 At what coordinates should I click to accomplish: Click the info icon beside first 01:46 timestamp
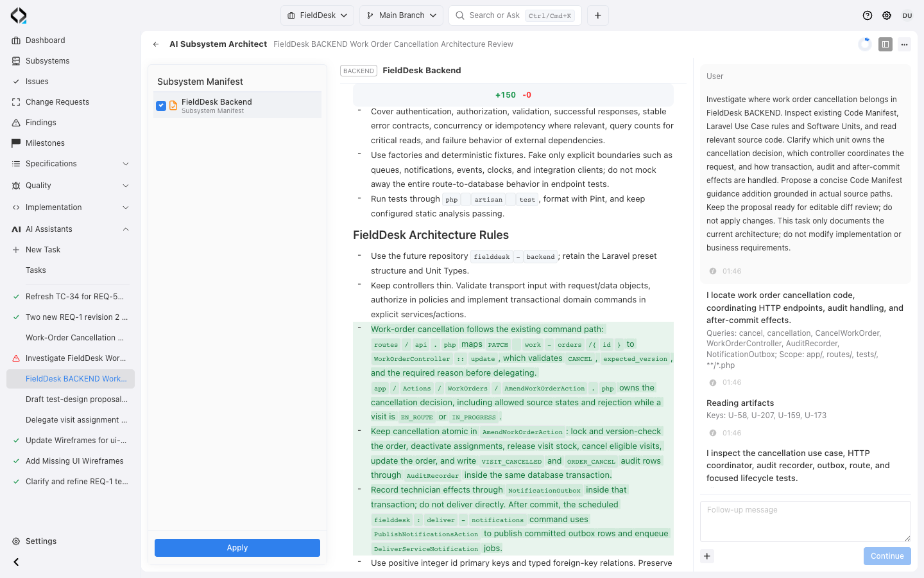tap(713, 271)
